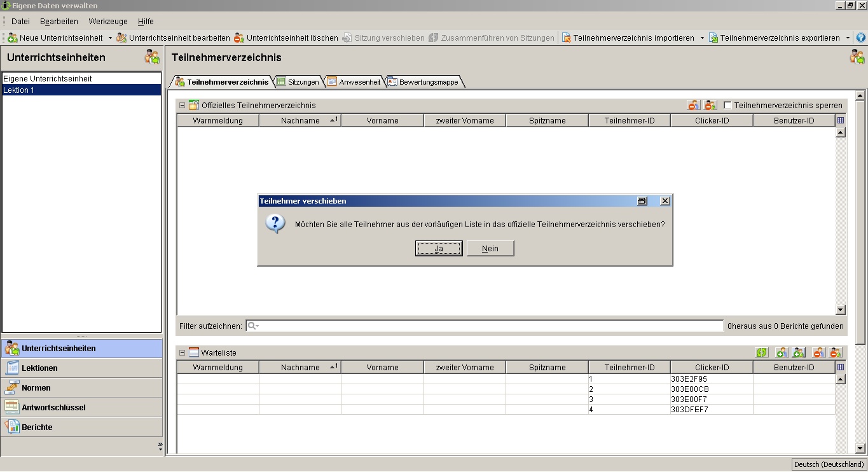Open the Teilnehmerverzeichnis exportieren dropdown arrow
868x472 pixels.
(848, 38)
